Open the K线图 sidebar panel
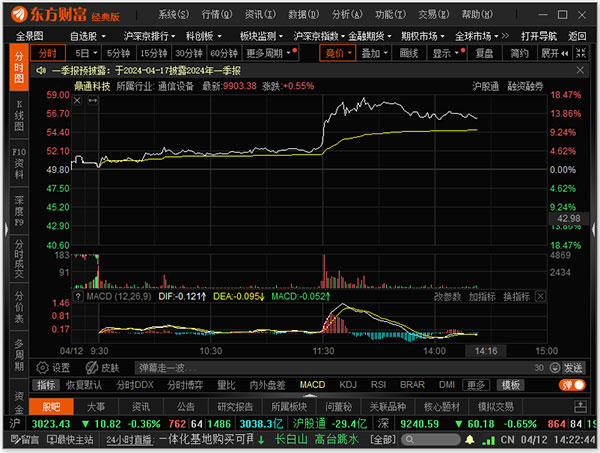Screen dimensions: 600x453 pos(19,115)
